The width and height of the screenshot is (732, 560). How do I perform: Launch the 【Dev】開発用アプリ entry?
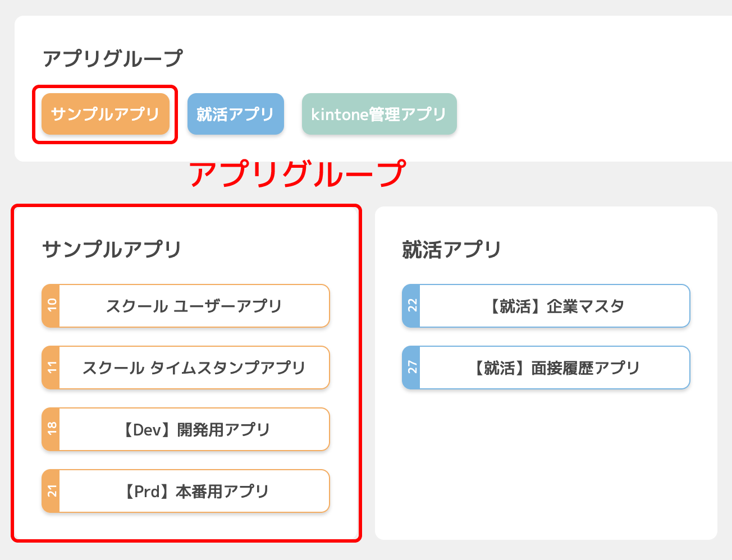[x=194, y=429]
